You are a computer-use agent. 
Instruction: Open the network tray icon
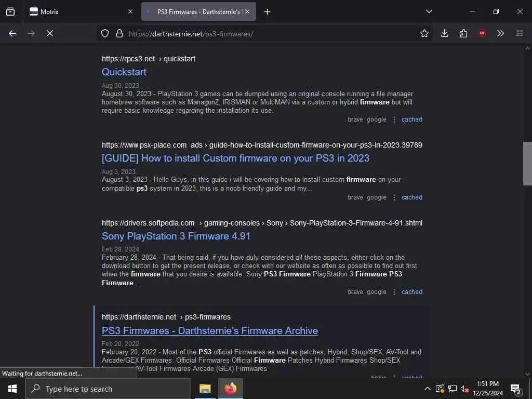tap(453, 389)
